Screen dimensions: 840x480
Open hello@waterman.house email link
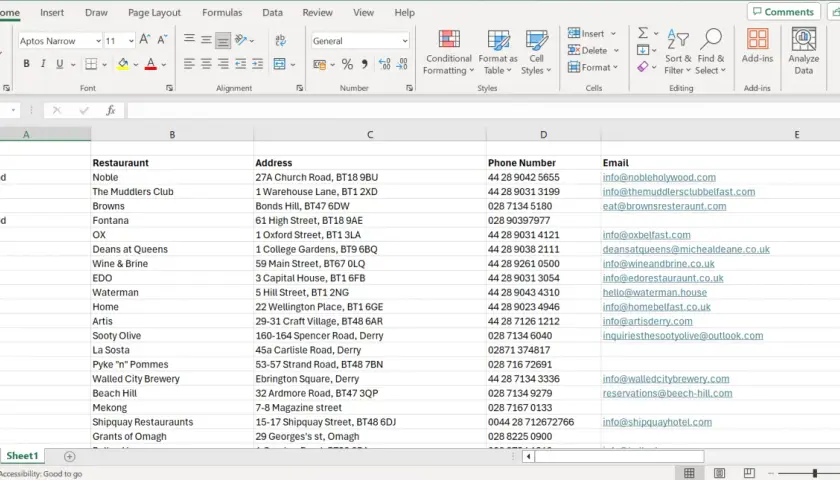pos(655,292)
